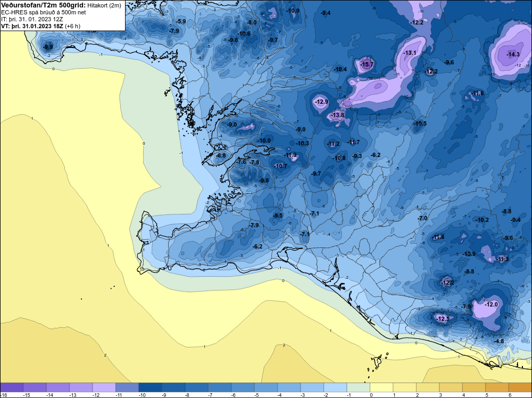Click the -12.9 temperature value
Screen dimensions: 532x398
(321, 102)
